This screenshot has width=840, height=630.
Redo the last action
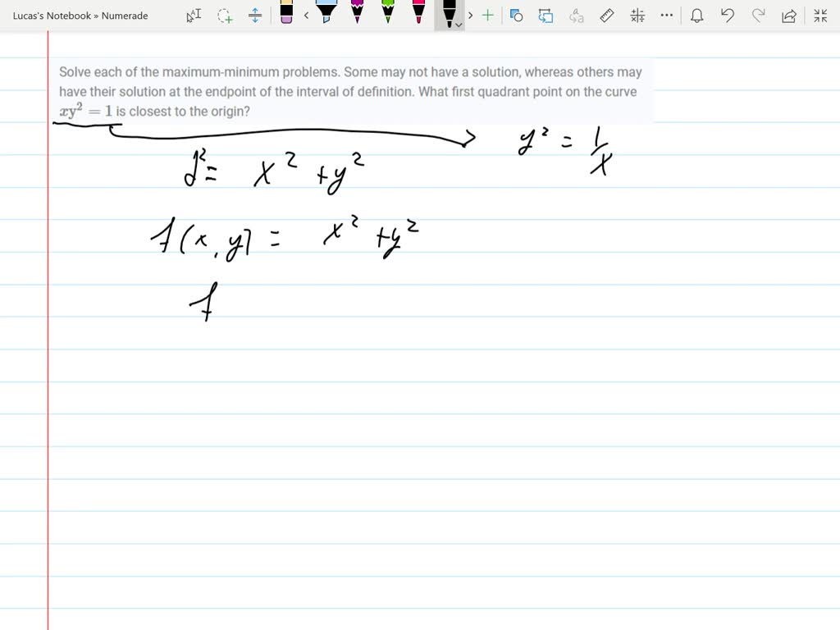click(758, 15)
